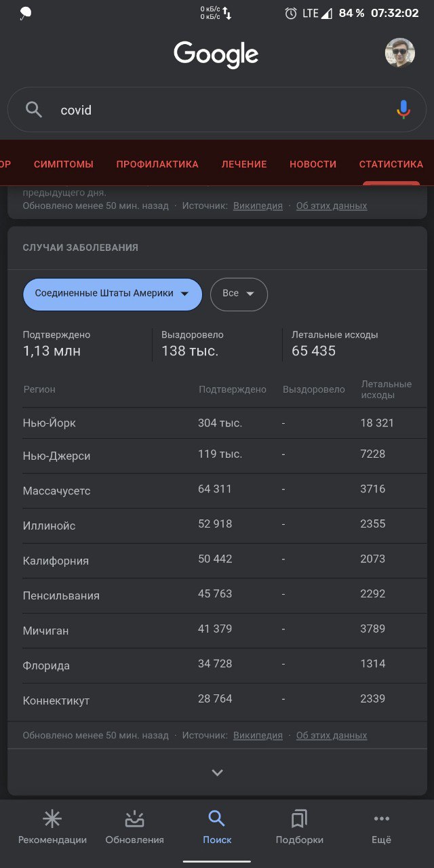Open the bottom Википедия source link
Screen dimensions: 434x868
click(x=258, y=736)
